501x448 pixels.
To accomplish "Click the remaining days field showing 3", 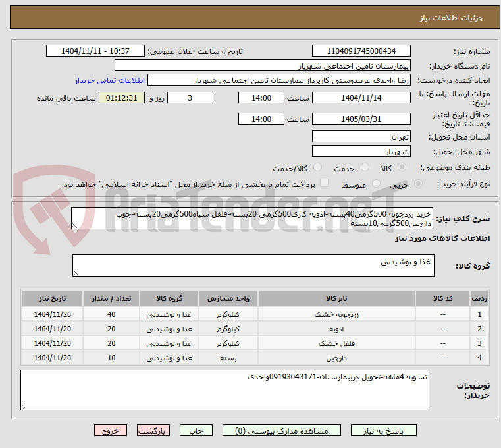I will [190, 98].
